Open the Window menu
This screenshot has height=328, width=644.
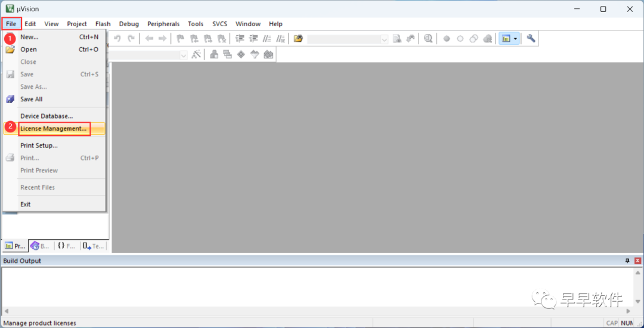[x=248, y=24]
